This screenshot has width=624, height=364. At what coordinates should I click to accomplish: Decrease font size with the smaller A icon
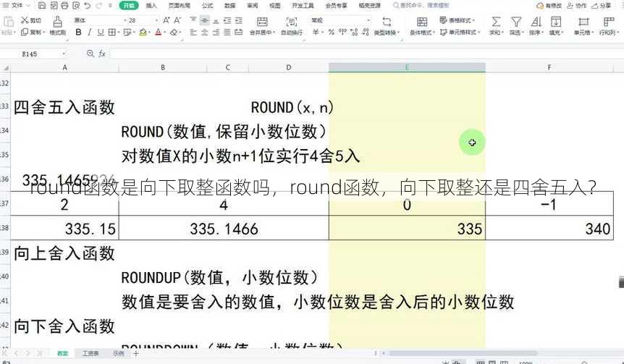click(177, 20)
